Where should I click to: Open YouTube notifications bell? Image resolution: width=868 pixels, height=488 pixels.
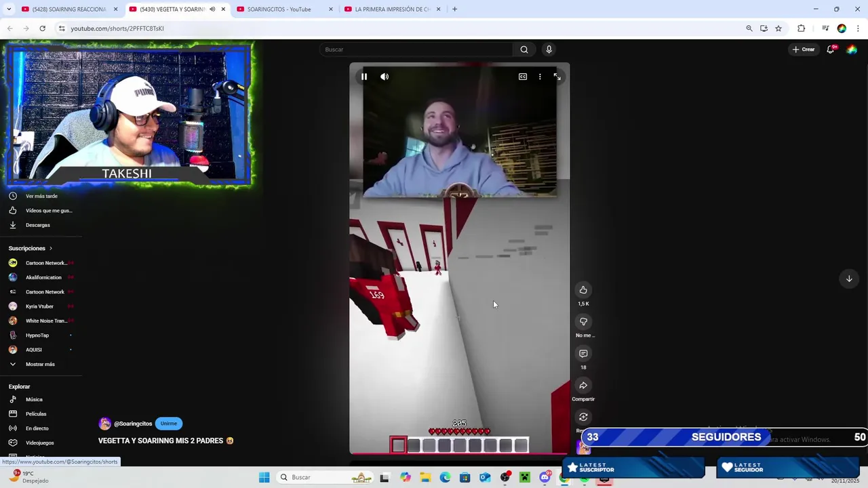pyautogui.click(x=831, y=49)
